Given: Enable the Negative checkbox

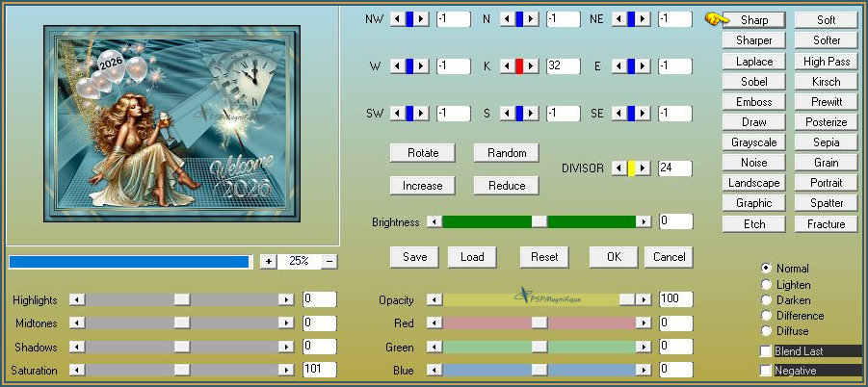Looking at the screenshot, I should (766, 371).
